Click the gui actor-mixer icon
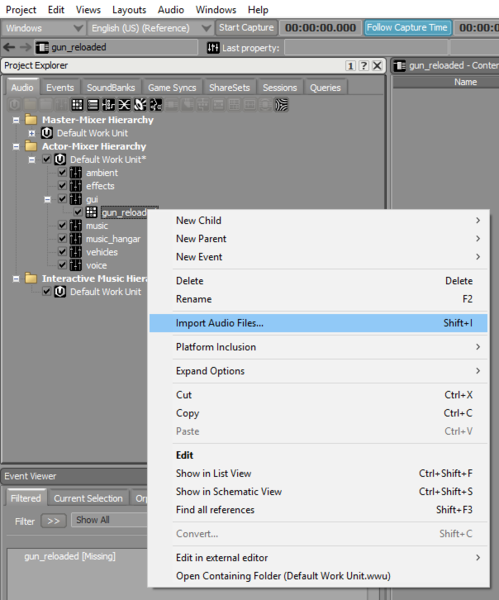499x600 pixels. click(x=75, y=199)
